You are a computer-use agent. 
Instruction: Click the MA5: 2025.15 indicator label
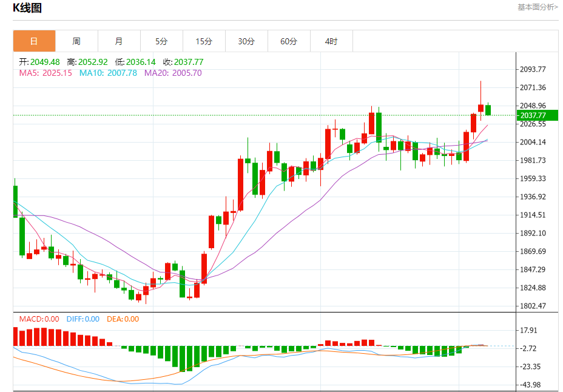[46, 73]
